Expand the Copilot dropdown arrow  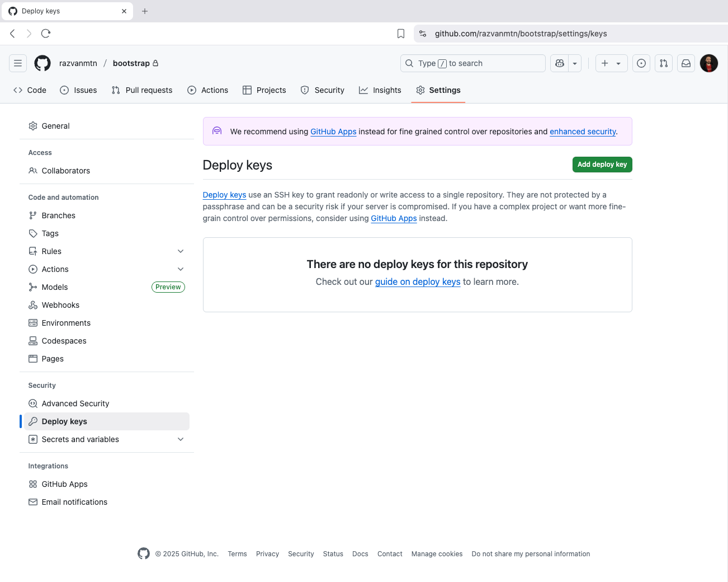pos(575,63)
